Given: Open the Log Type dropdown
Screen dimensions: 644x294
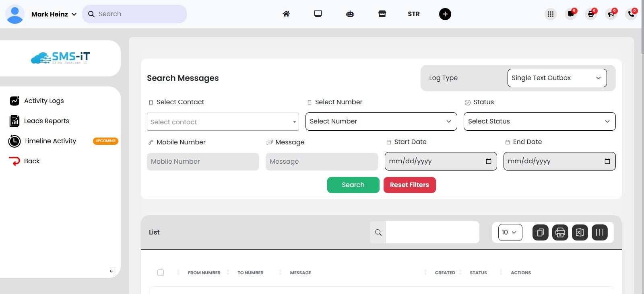Looking at the screenshot, I should (x=557, y=78).
